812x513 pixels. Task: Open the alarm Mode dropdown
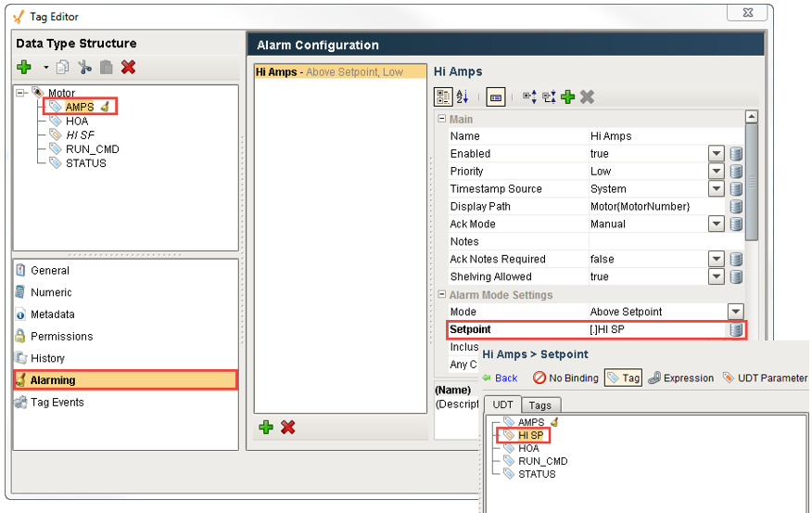735,313
